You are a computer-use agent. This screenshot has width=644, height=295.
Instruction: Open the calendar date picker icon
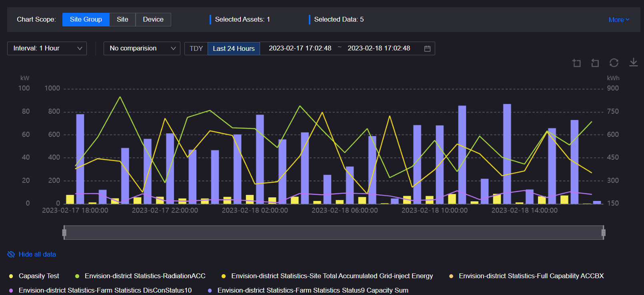(427, 48)
